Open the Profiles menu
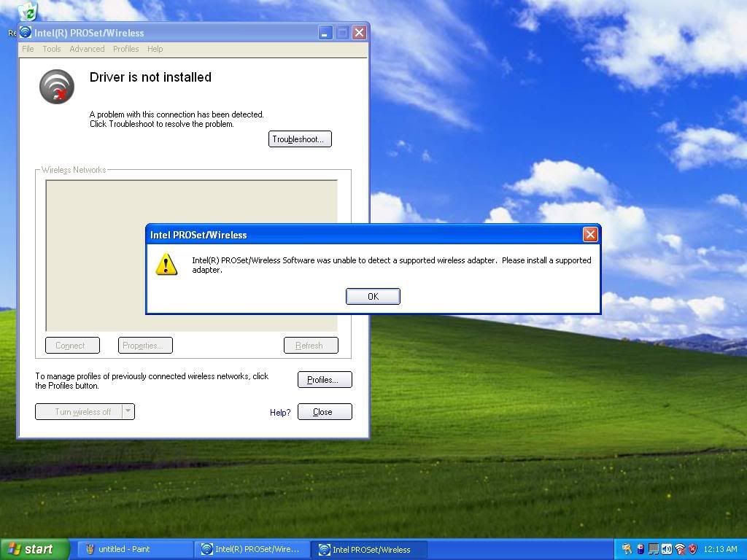 pyautogui.click(x=125, y=49)
